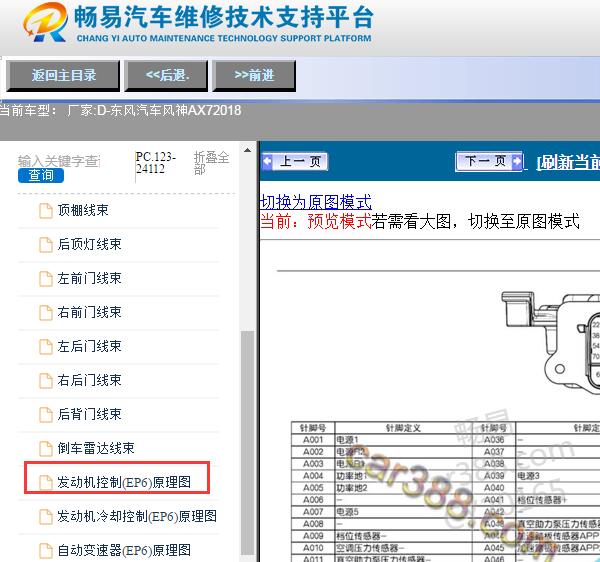The height and width of the screenshot is (562, 600).
Task: Go to next page with 下一页
Action: click(489, 161)
